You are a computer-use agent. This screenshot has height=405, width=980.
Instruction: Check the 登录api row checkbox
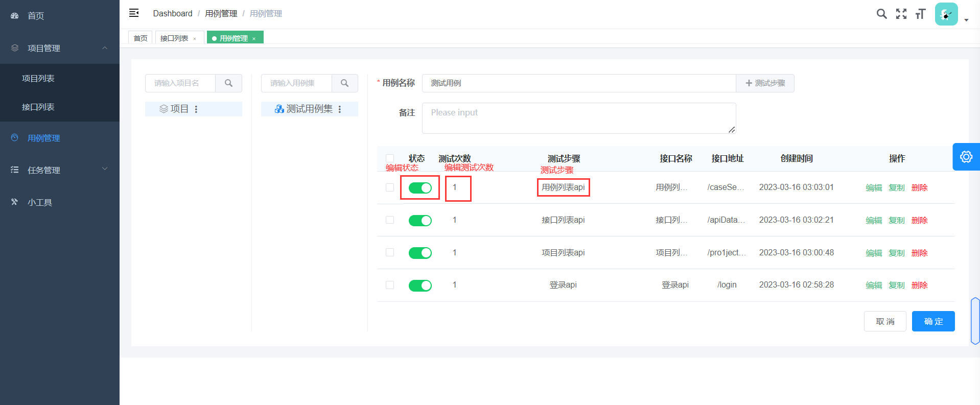click(x=390, y=285)
